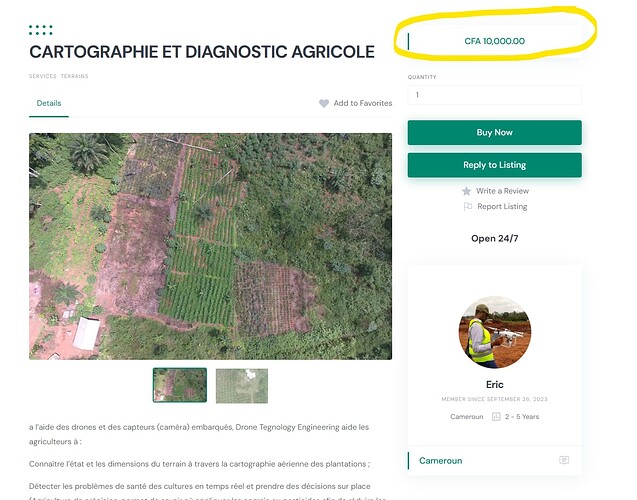Click the seller name Eric
Viewport: 637px width, 500px height.
tap(494, 385)
